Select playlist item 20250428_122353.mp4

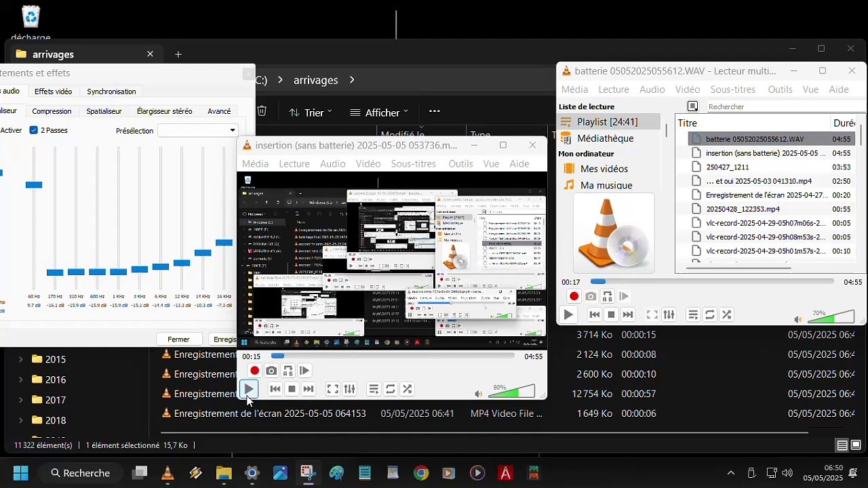743,209
